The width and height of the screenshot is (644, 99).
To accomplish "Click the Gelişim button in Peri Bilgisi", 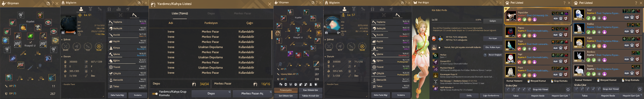I will [493, 21].
